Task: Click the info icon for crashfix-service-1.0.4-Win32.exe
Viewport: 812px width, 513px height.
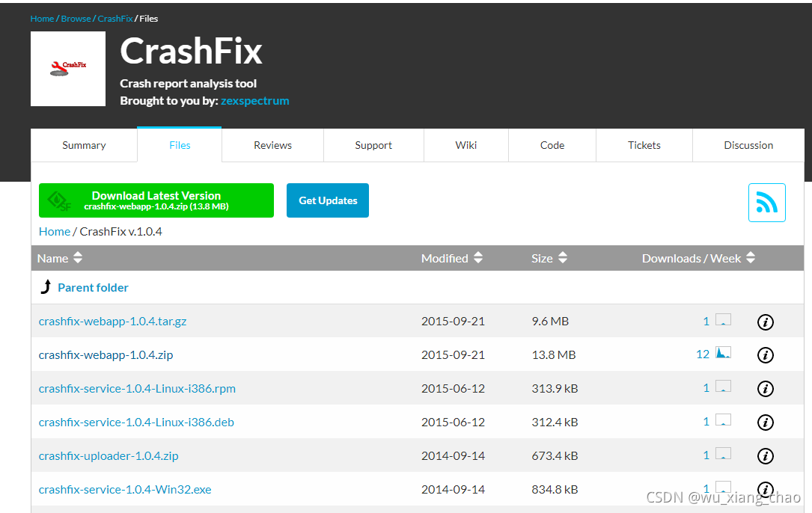Action: click(x=765, y=489)
